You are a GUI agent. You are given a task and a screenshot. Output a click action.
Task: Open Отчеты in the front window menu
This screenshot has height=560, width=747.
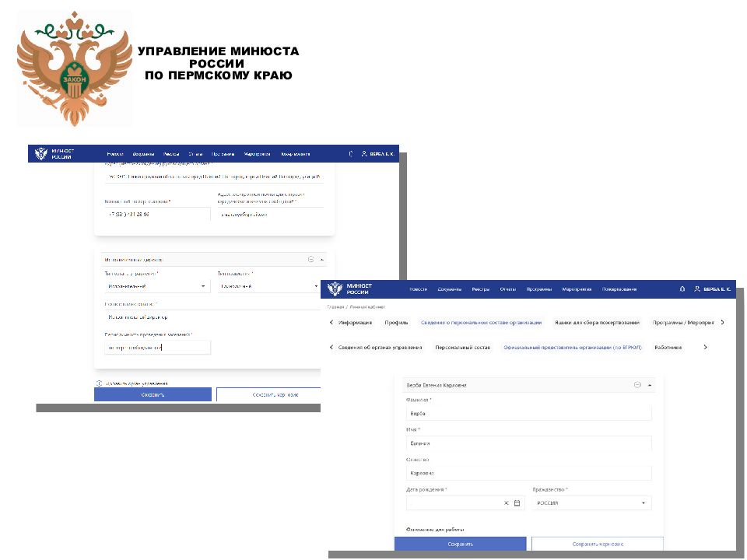pos(508,289)
